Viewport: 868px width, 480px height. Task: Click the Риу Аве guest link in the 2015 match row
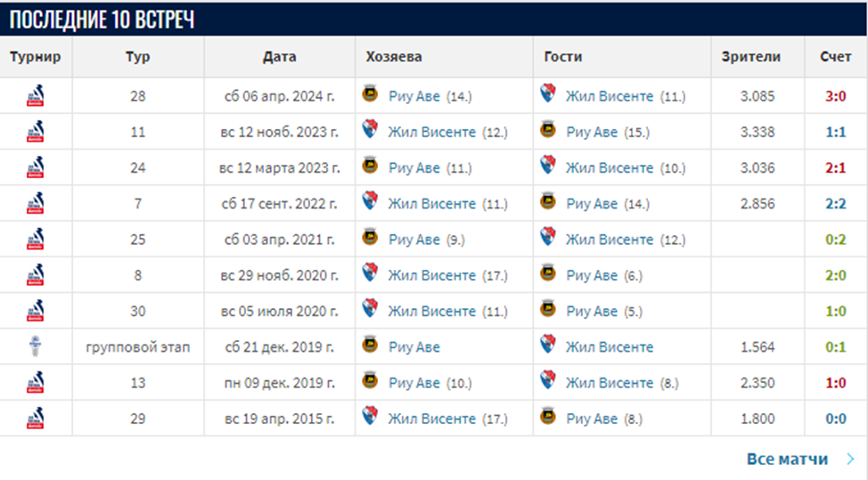tap(592, 419)
